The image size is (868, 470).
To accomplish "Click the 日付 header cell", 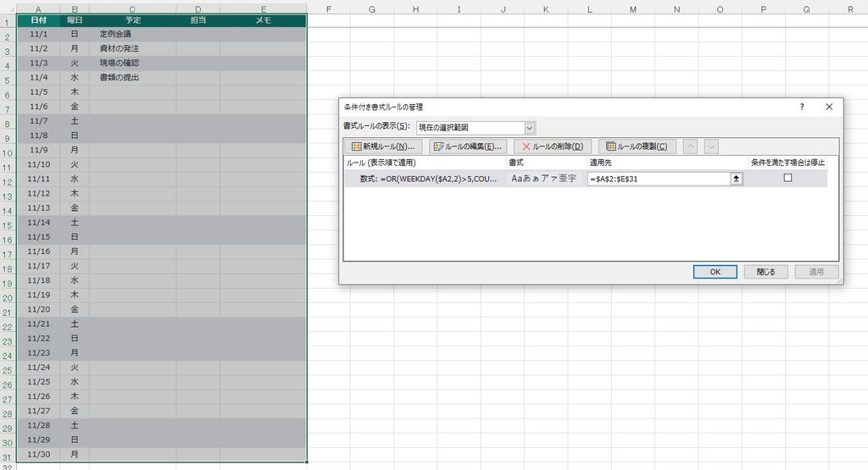I will pyautogui.click(x=38, y=20).
